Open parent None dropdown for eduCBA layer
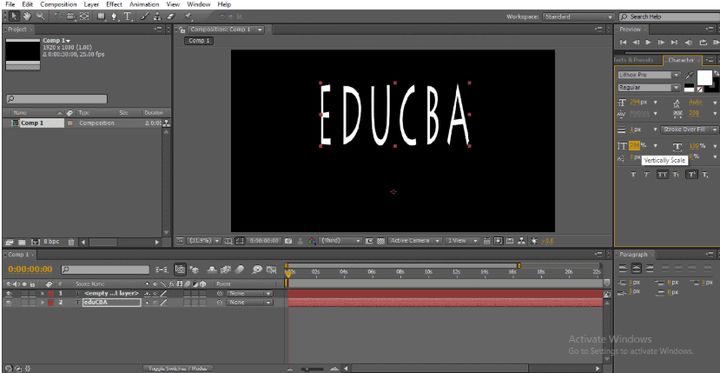720x373 pixels. point(249,302)
